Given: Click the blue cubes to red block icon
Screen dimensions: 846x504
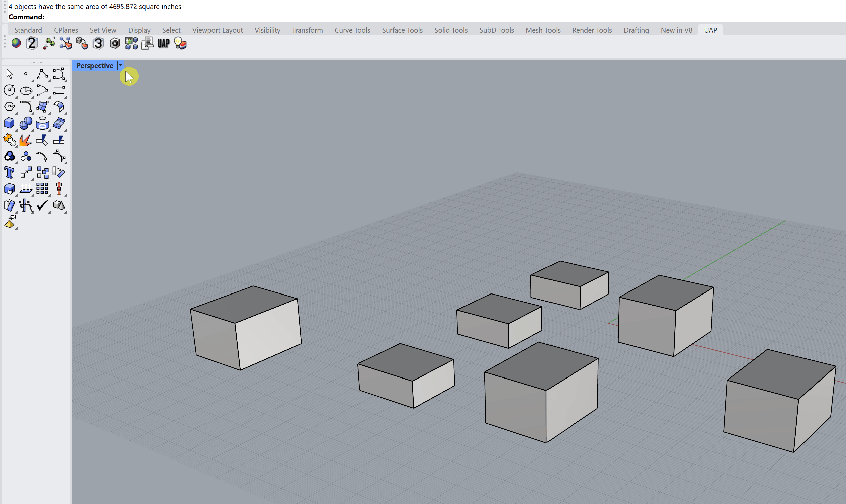Looking at the screenshot, I should [66, 44].
